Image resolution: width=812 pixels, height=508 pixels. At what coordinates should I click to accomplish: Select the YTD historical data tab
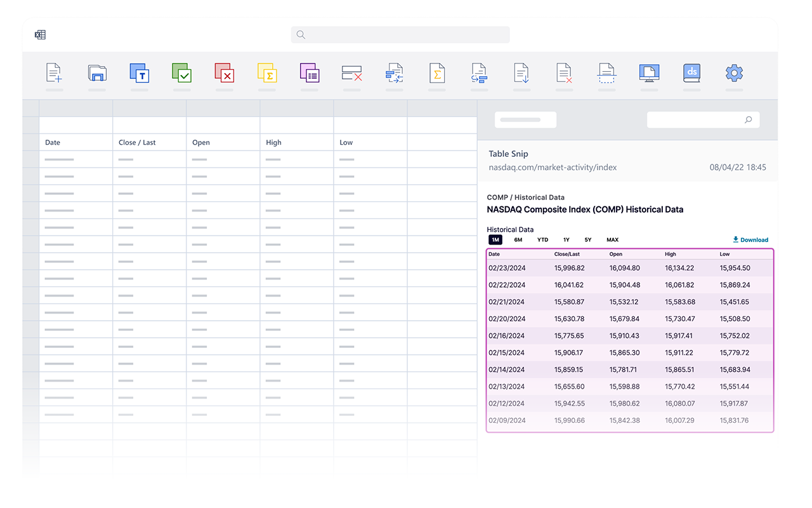(x=542, y=239)
